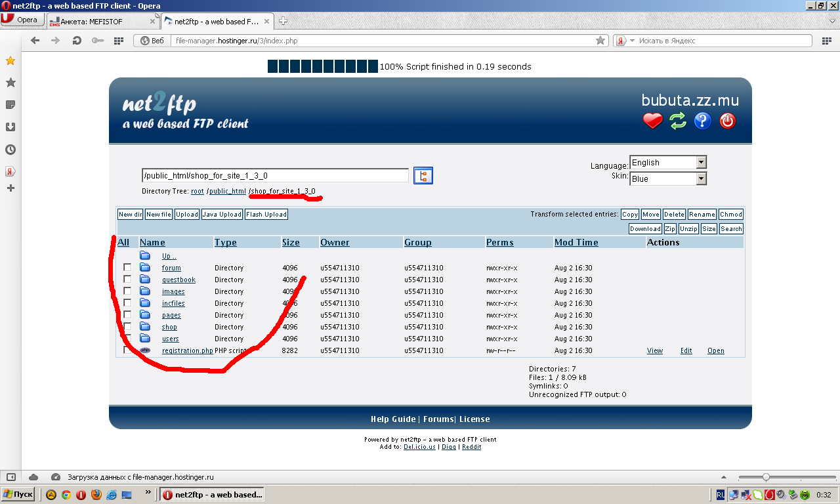Open the public_html link in the directory tree
Viewport: 840px width, 504px height.
[x=228, y=192]
